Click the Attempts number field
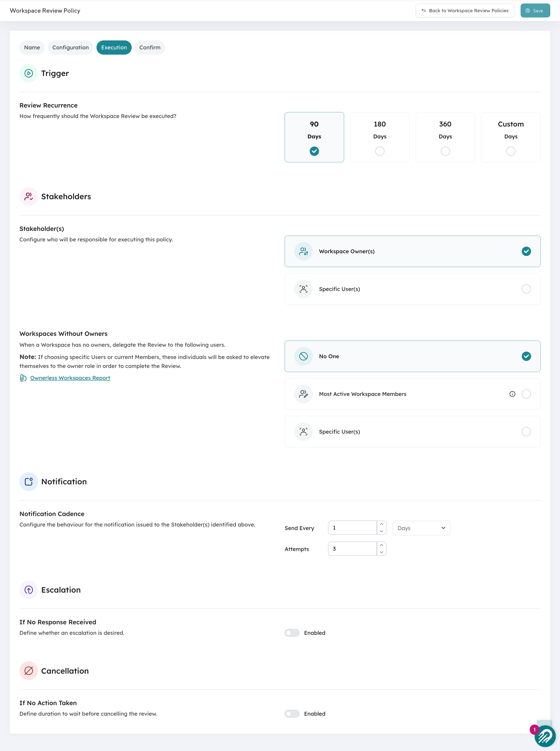Viewport: 560px width, 751px height. pos(353,549)
